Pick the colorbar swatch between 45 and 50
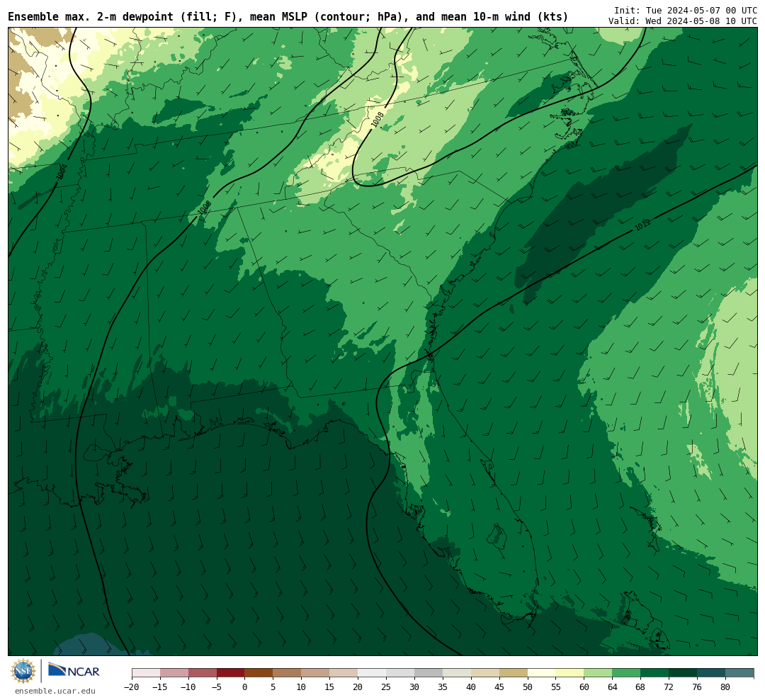The image size is (765, 700). 514,672
